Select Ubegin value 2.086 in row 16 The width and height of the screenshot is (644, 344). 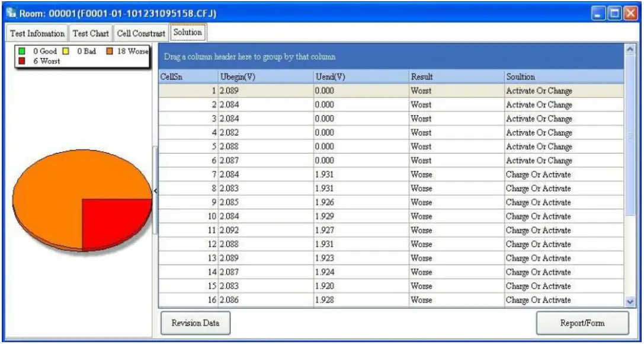click(x=230, y=300)
